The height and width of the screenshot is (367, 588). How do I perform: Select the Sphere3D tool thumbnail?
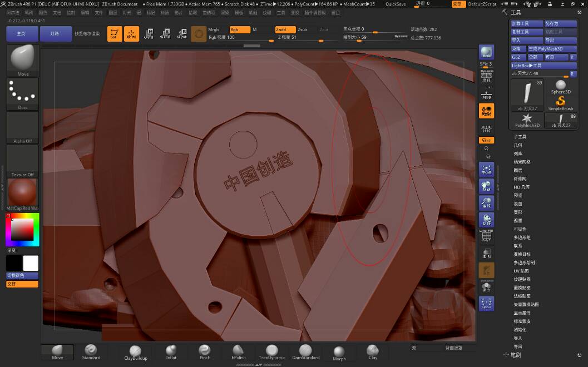[561, 87]
